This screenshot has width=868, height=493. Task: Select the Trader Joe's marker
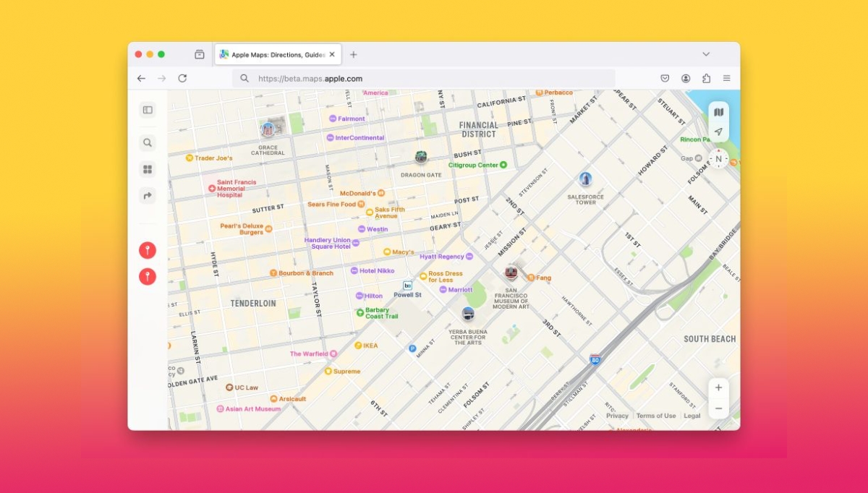(190, 158)
